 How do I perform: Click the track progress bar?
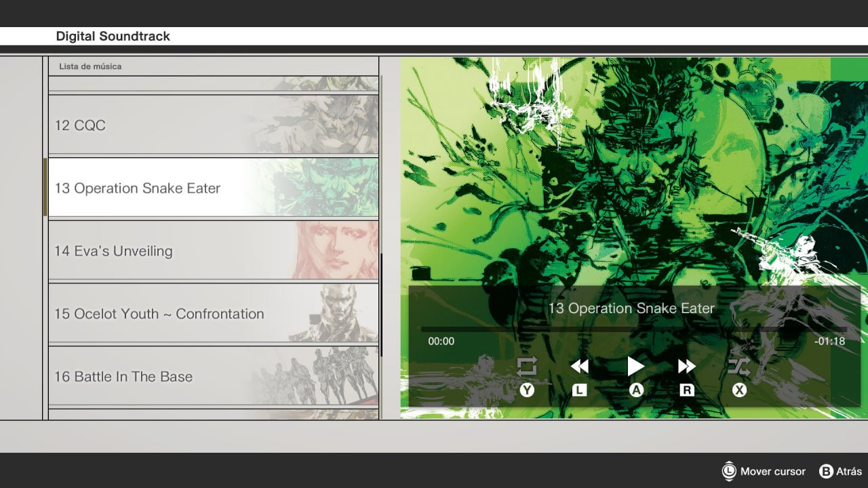coord(634,329)
